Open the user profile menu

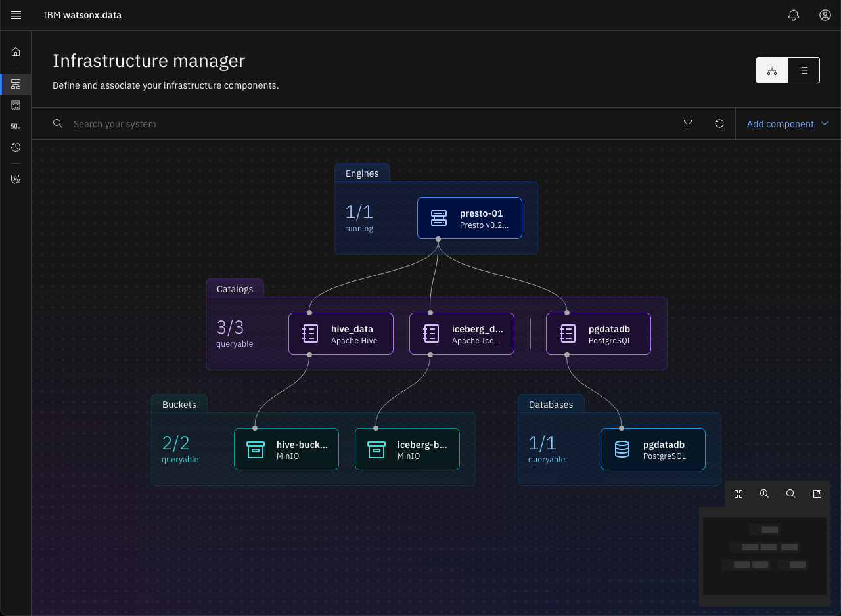825,15
